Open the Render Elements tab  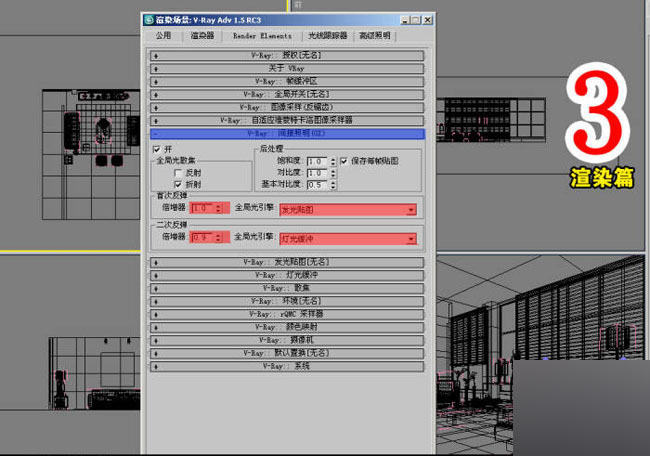click(x=262, y=36)
